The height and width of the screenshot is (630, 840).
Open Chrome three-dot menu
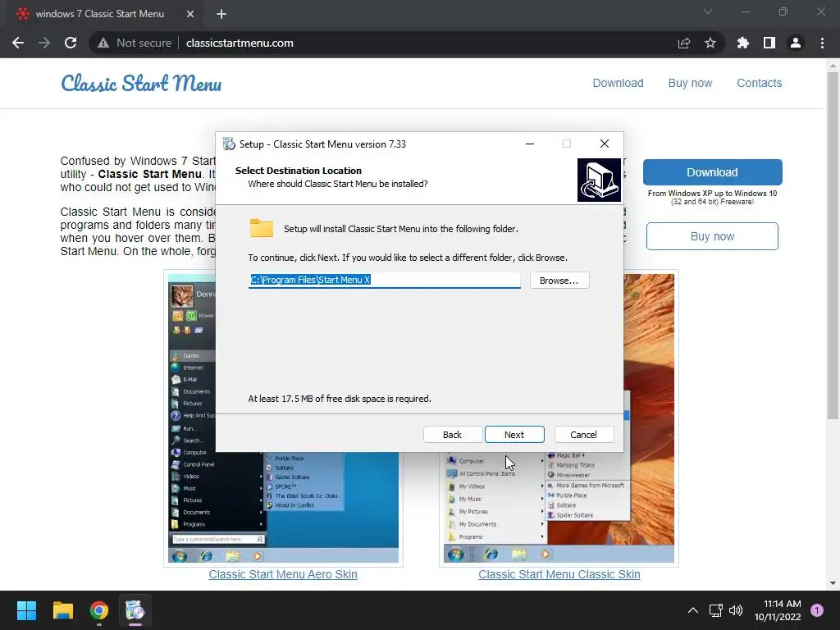(822, 43)
